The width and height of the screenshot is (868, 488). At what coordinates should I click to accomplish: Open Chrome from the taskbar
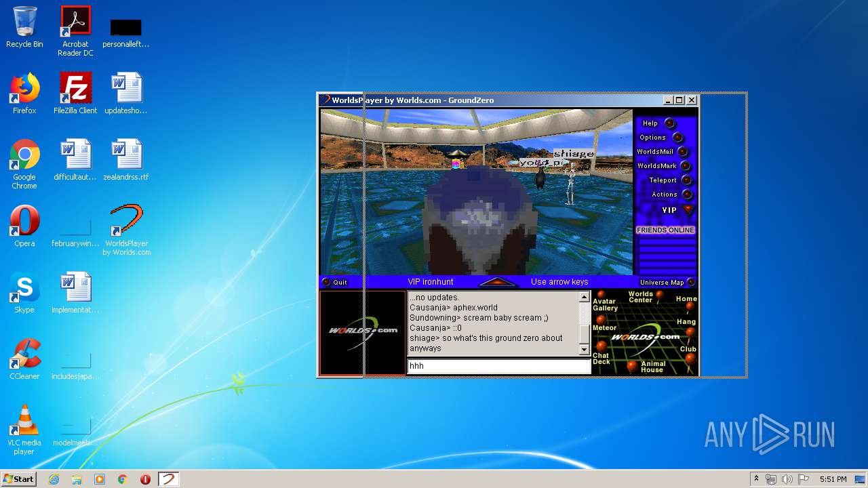[x=123, y=479]
